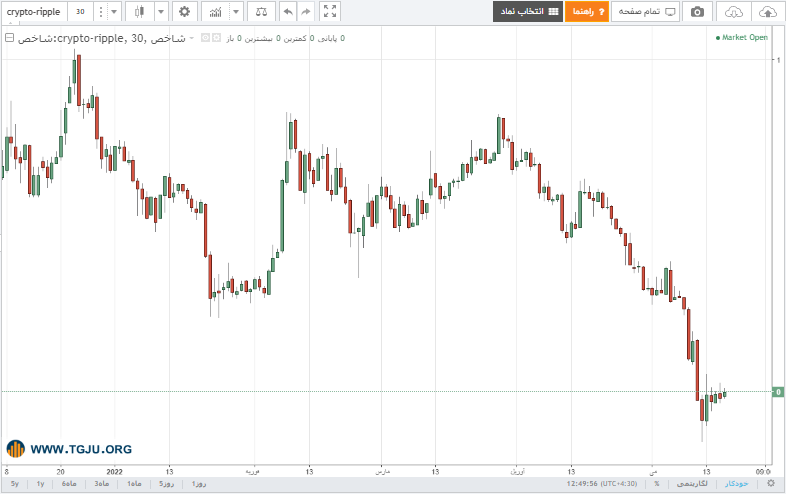The height and width of the screenshot is (494, 786).
Task: Select the 3ماه time range
Action: coord(102,484)
